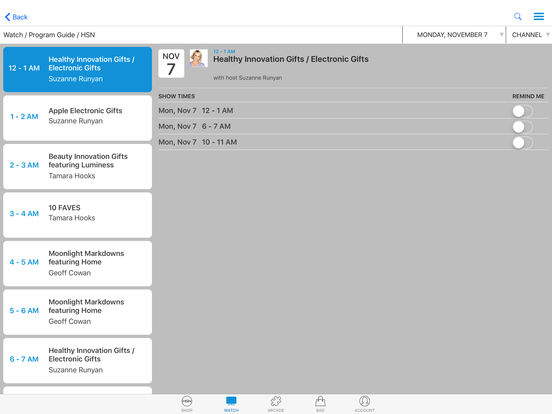Open the Arcade puzzle piece icon
This screenshot has height=414, width=552.
(276, 403)
